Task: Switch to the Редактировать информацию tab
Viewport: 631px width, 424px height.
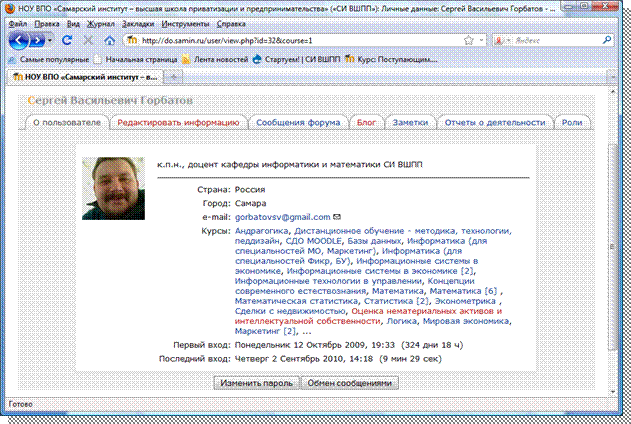Action: tap(177, 122)
